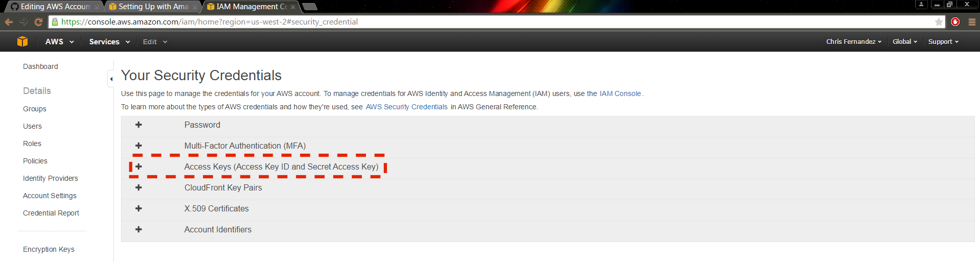Close the Editing AWS Account tab
Viewport: 980px width, 262px height.
point(96,7)
